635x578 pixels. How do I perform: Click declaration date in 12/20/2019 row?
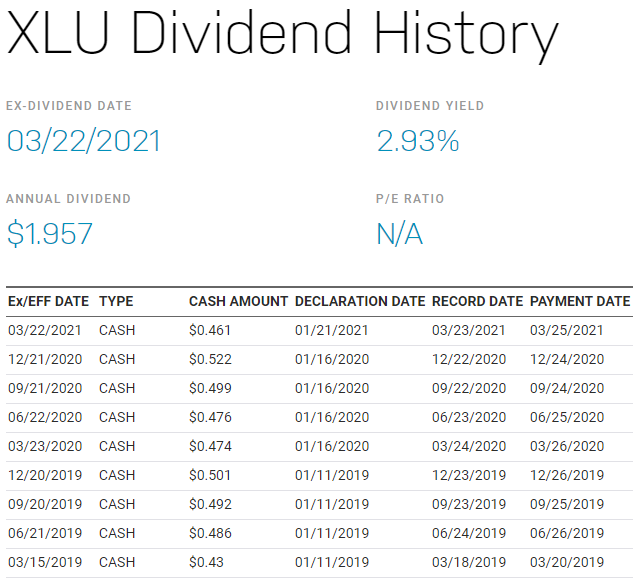pos(332,475)
